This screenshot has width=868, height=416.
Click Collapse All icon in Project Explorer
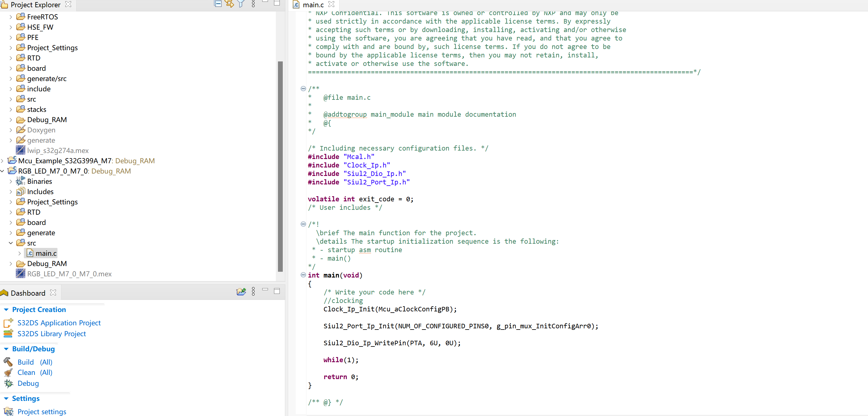tap(218, 4)
